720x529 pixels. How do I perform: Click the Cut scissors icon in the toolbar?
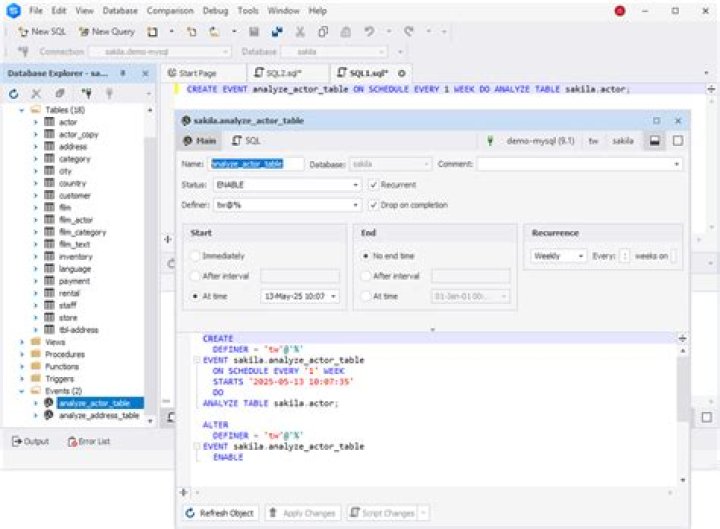(x=300, y=31)
